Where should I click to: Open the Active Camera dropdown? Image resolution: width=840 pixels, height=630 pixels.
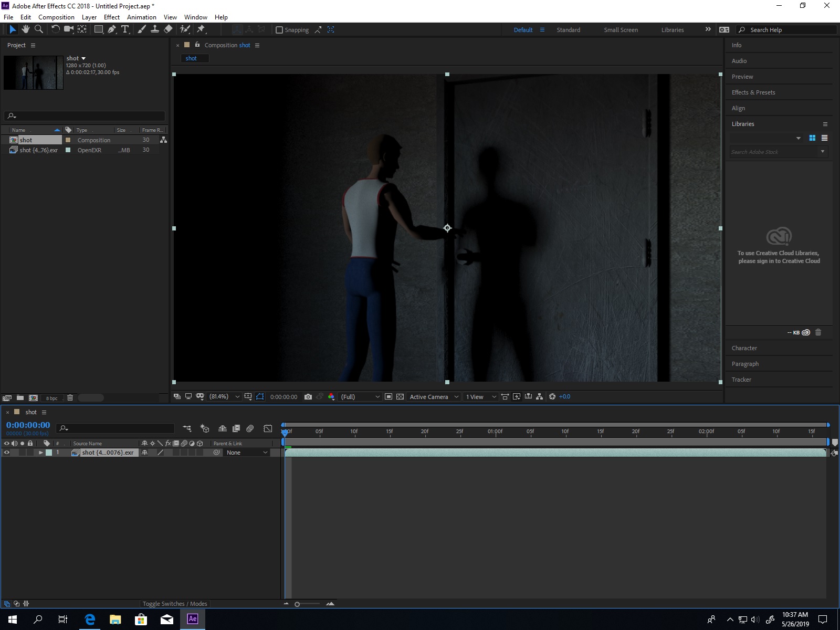pos(434,397)
